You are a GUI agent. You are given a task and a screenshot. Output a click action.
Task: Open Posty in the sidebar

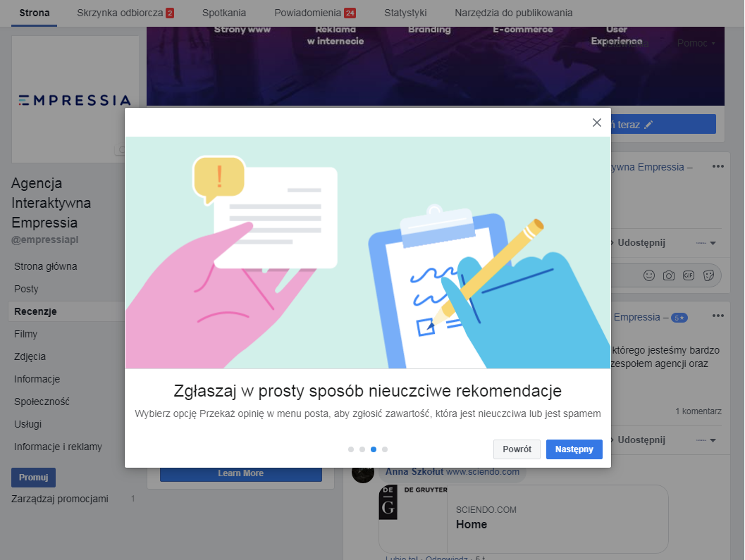tap(26, 289)
